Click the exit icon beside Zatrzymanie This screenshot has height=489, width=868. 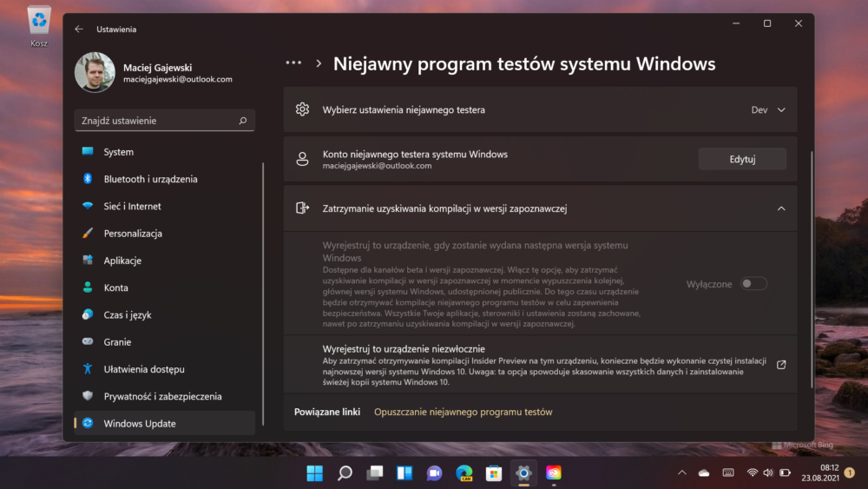tap(302, 208)
